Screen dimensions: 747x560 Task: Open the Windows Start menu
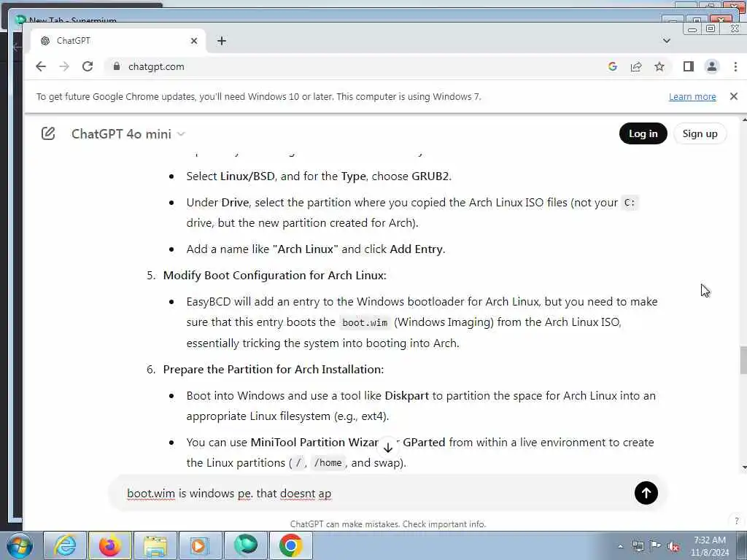coord(20,545)
